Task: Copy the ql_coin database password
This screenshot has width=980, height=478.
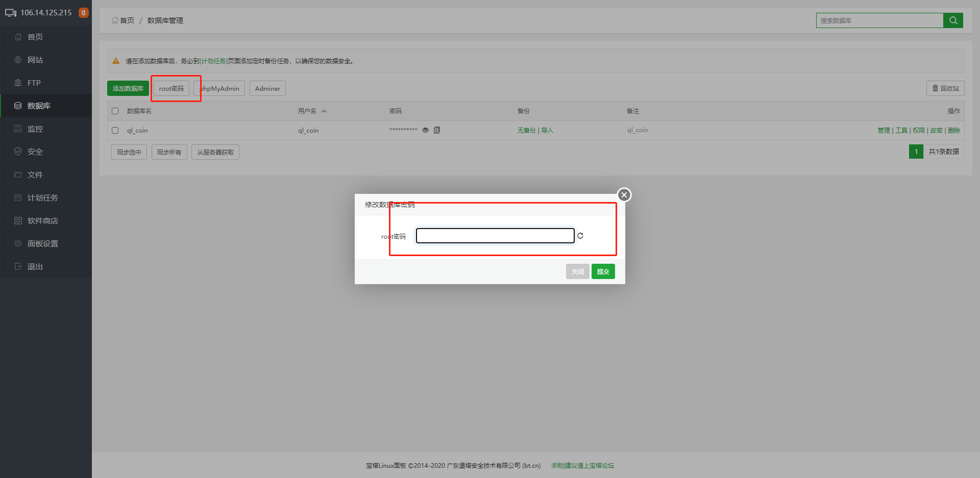Action: (437, 130)
